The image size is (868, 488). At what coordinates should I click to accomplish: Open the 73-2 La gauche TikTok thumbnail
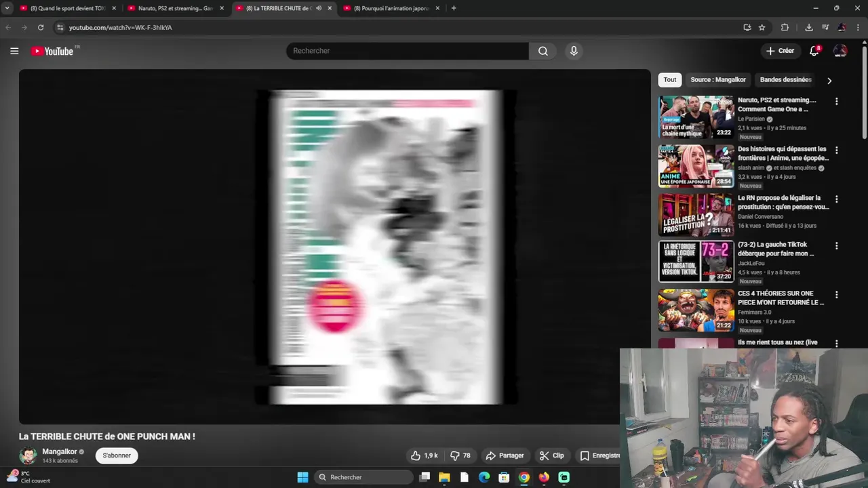[696, 261]
